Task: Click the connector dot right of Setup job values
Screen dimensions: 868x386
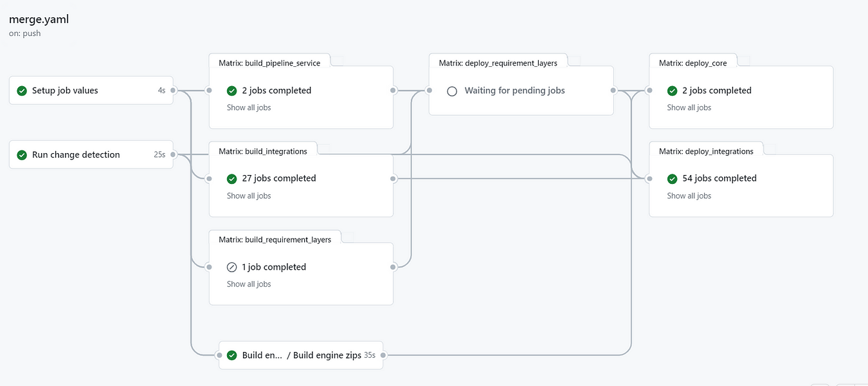Action: 172,90
